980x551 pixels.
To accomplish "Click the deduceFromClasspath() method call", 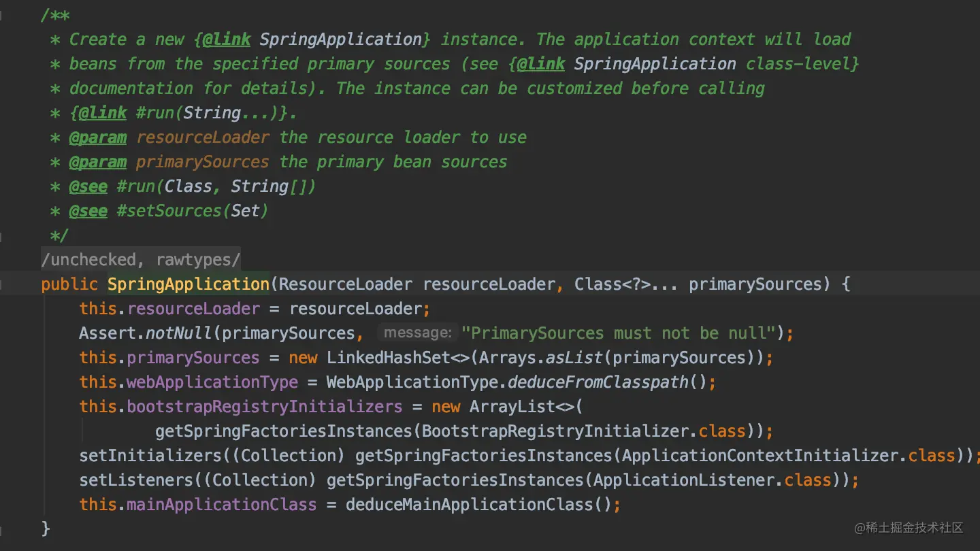I will click(598, 382).
